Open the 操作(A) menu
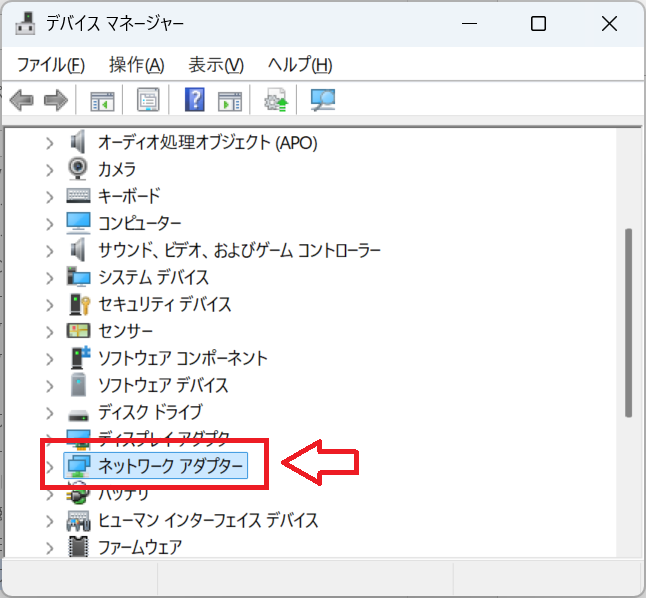Image resolution: width=646 pixels, height=598 pixels. [x=137, y=65]
